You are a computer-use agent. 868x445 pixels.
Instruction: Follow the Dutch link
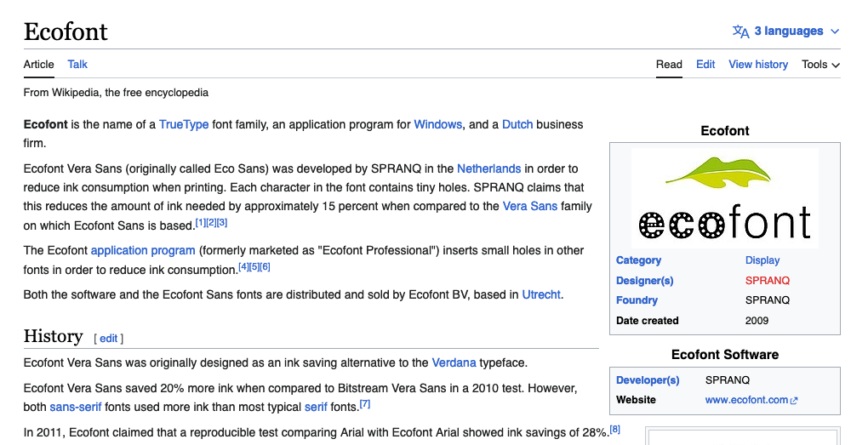pos(517,124)
